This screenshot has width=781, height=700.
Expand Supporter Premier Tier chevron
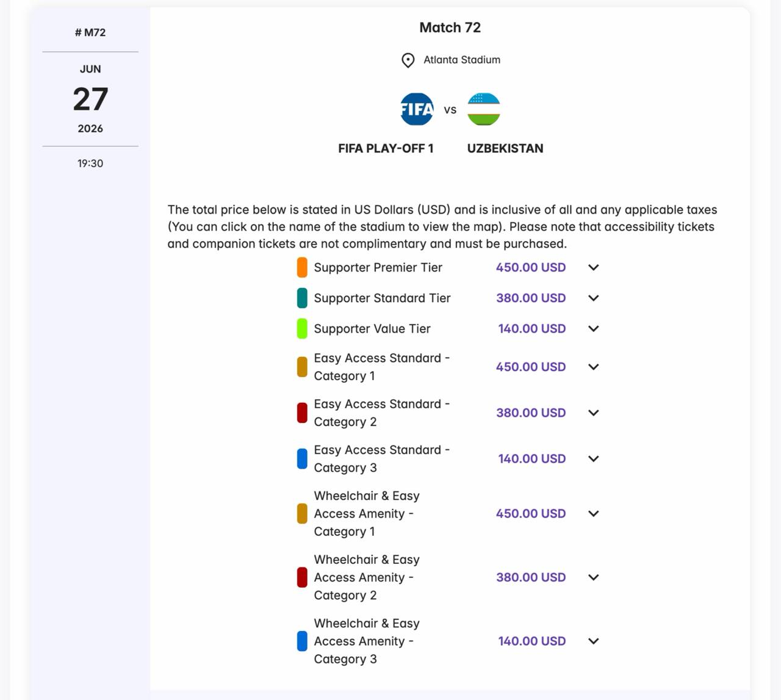593,267
